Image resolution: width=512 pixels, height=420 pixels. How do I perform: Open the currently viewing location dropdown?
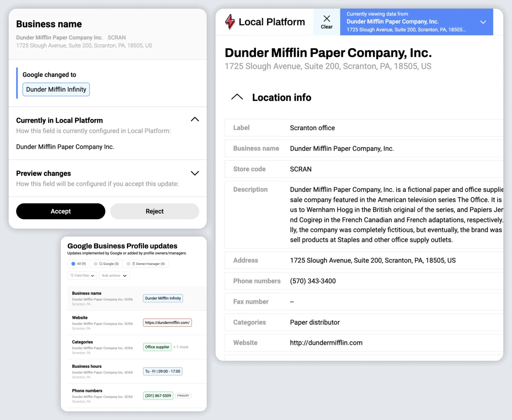(483, 22)
